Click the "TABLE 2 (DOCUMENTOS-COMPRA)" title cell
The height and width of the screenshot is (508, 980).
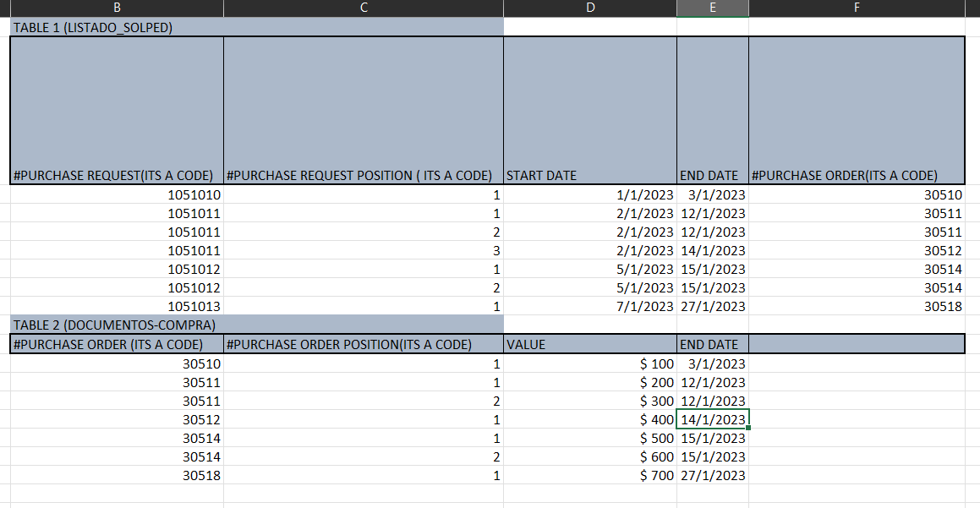[x=257, y=325]
